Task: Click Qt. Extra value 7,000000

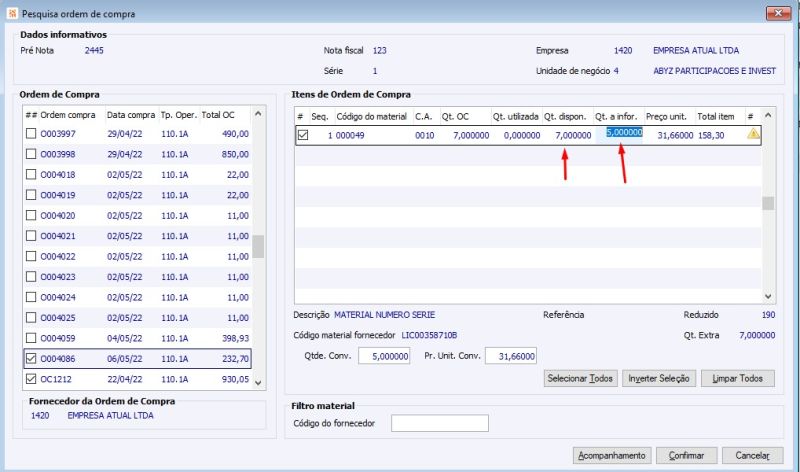Action: 757,335
